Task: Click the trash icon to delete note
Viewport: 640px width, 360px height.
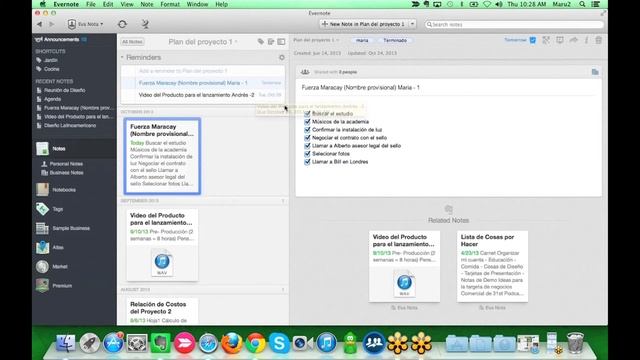Action: pyautogui.click(x=598, y=40)
